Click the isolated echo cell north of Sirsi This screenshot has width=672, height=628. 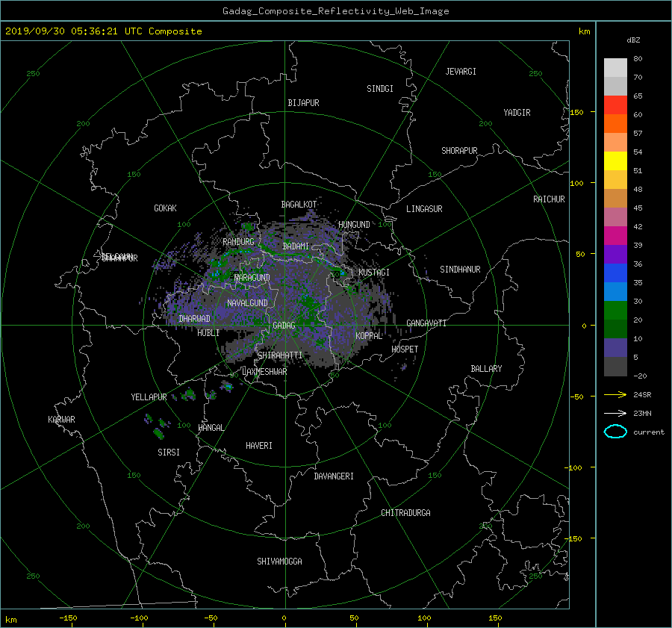click(x=159, y=433)
